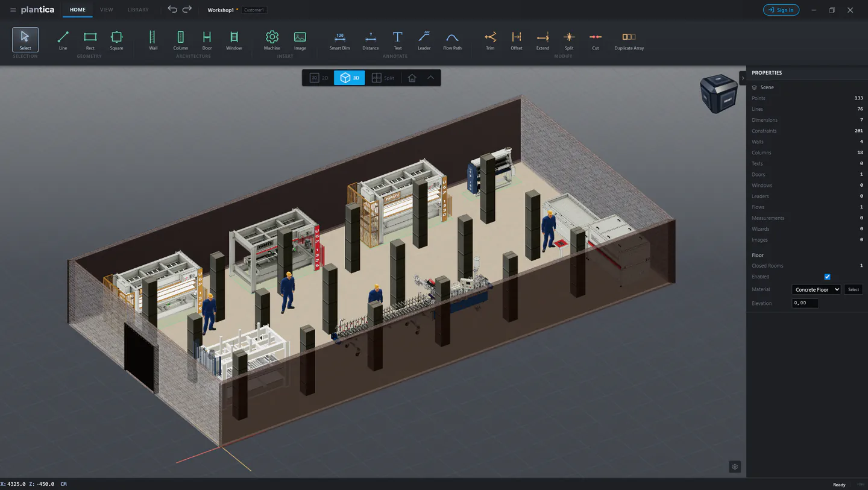Select the Trim modify tool
The image size is (868, 490).
(x=490, y=40)
